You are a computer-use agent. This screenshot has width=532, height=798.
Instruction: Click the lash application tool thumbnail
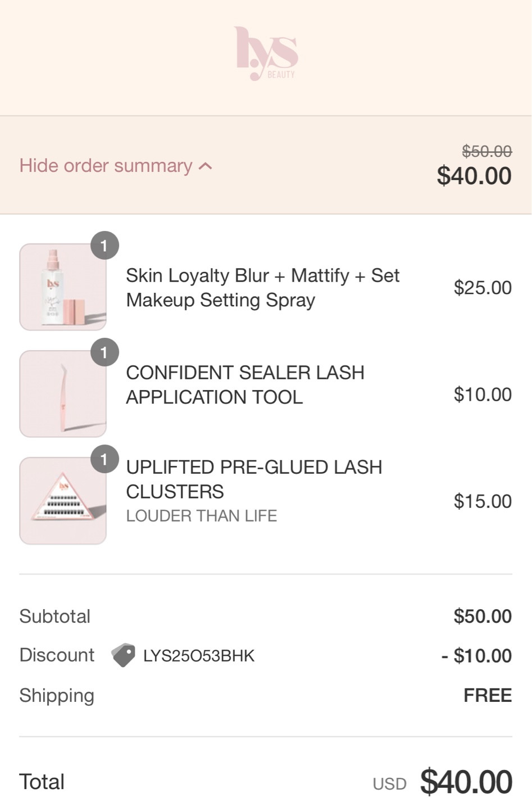(x=62, y=393)
